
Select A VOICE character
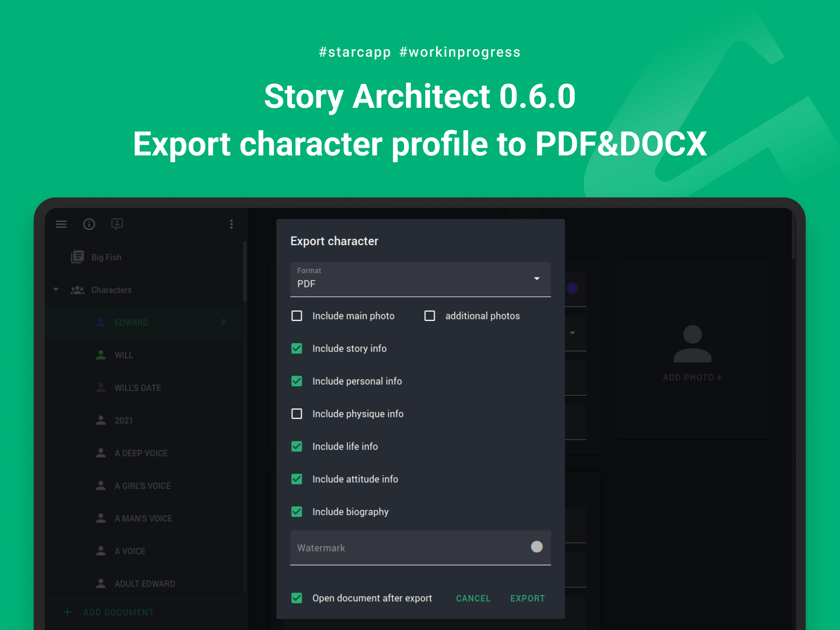[x=143, y=551]
